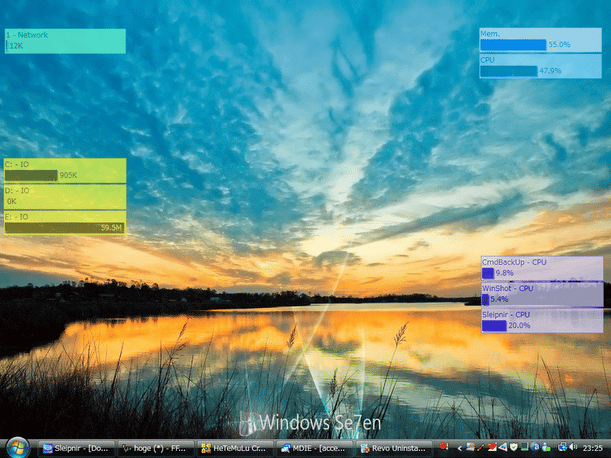Click the messenger person tray icon
The image size is (611, 458).
[546, 447]
